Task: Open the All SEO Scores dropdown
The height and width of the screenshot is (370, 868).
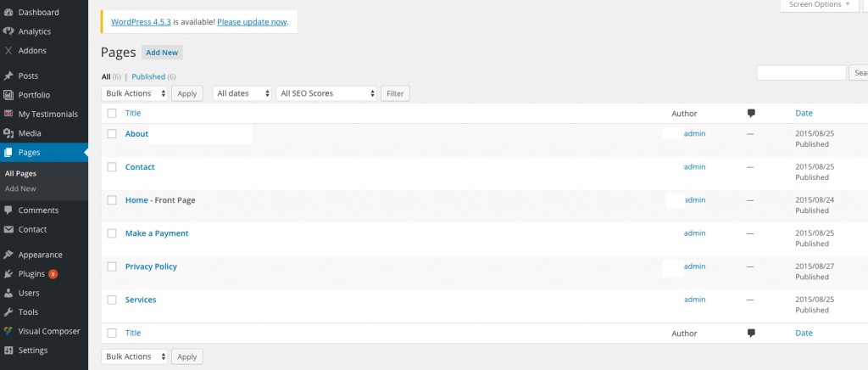Action: click(326, 93)
